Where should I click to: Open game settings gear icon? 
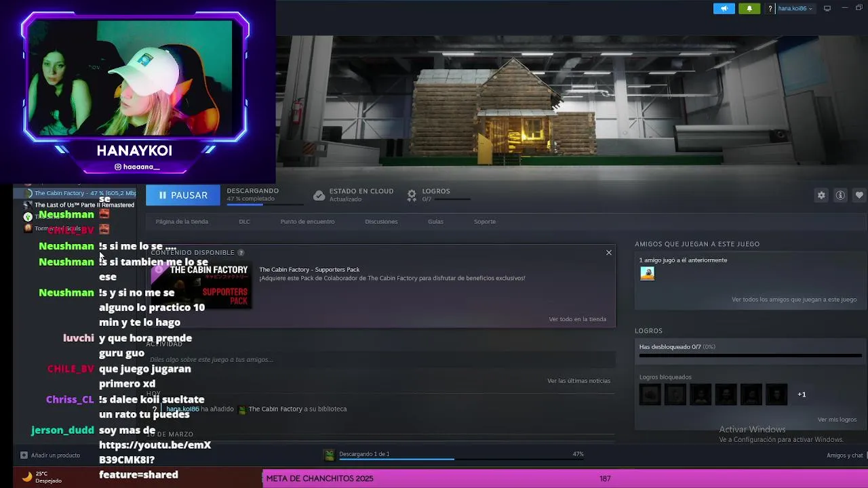pos(821,195)
